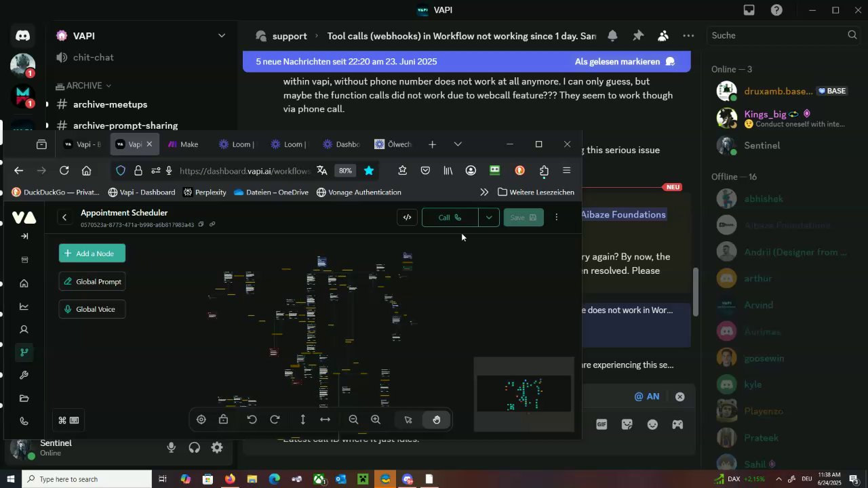Click the workflow minimap

(x=524, y=394)
